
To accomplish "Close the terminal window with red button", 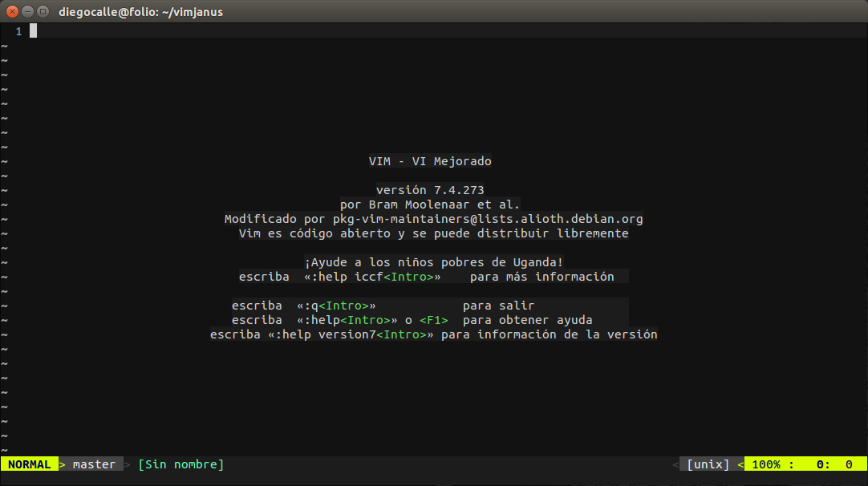I will click(12, 11).
